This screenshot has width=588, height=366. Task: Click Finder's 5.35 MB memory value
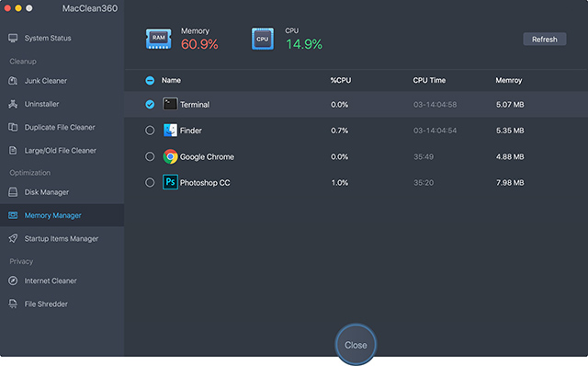point(510,131)
